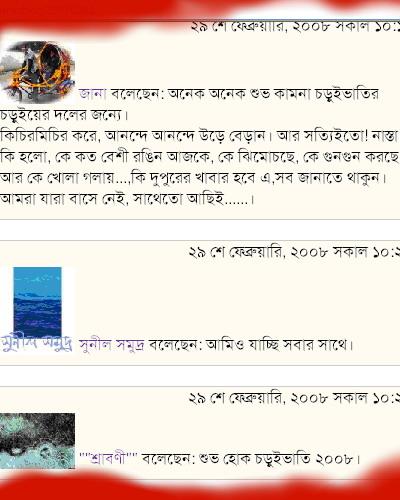
Task: Click বলেছেন after the জানা username
Action: point(138,94)
